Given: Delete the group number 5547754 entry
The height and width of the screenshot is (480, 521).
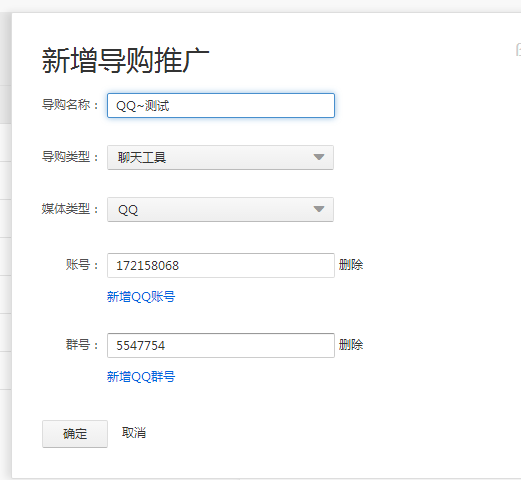Looking at the screenshot, I should (x=351, y=345).
